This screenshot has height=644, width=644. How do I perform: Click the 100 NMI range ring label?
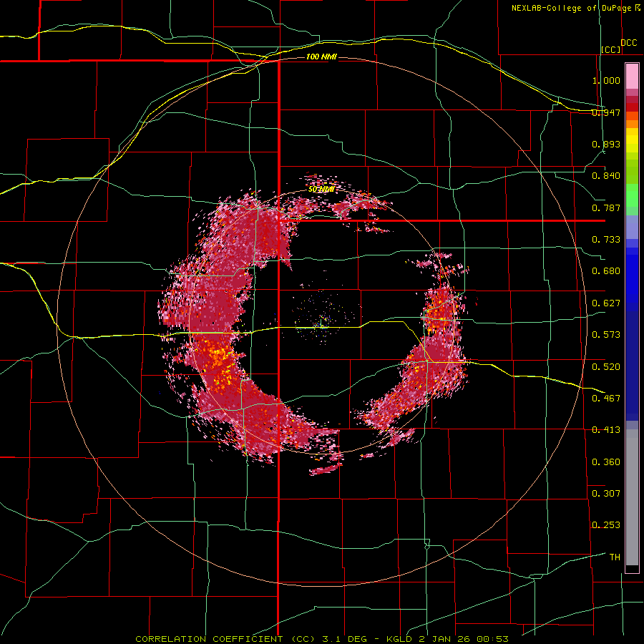click(x=321, y=57)
